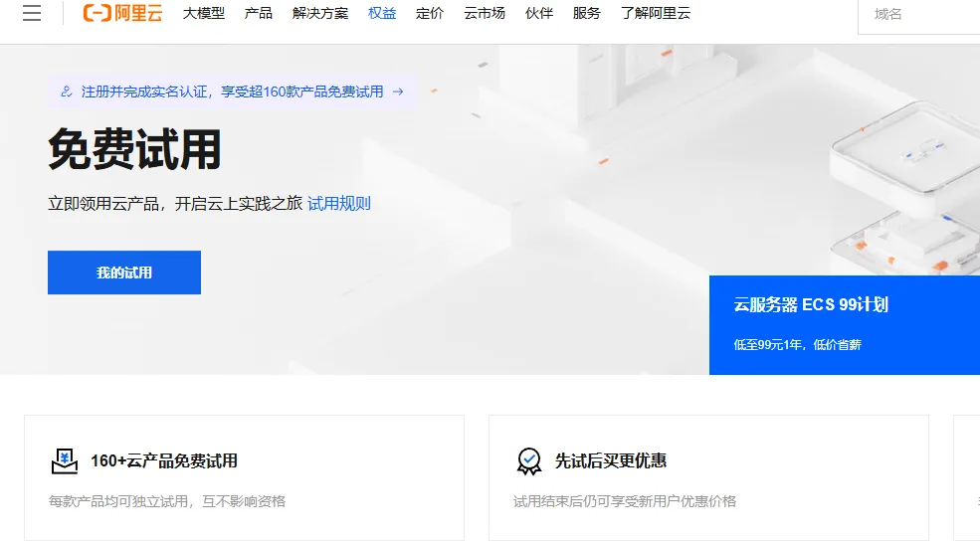Click the user icon in registration banner
This screenshot has width=980, height=545.
[67, 91]
